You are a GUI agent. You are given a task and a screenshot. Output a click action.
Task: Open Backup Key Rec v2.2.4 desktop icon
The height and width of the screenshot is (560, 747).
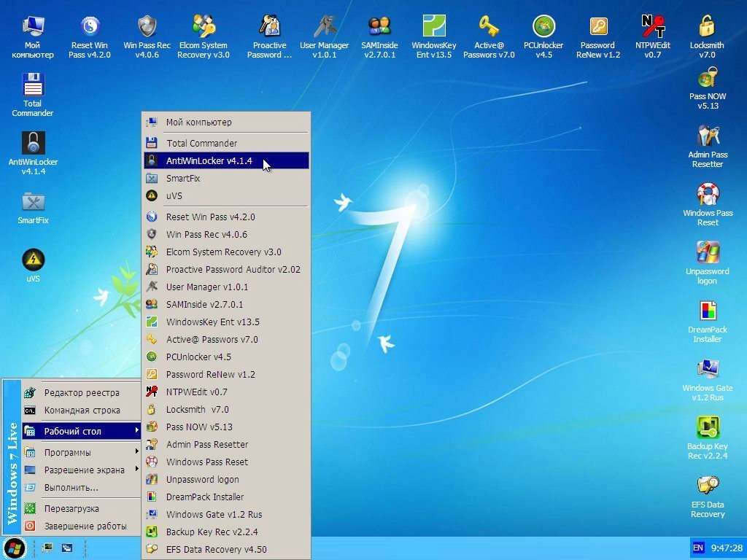708,438
